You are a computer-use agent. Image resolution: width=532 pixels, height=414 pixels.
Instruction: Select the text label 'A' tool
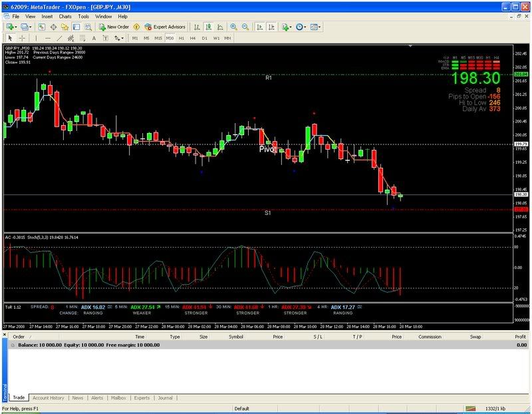[94, 38]
